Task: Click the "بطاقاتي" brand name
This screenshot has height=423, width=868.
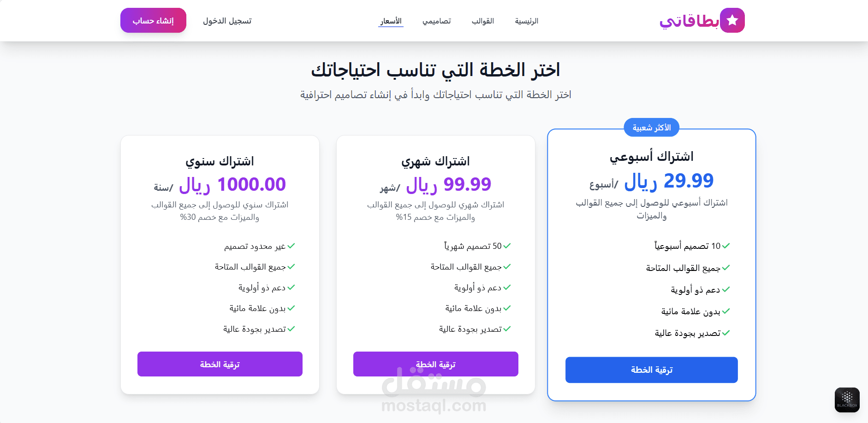Action: (689, 21)
